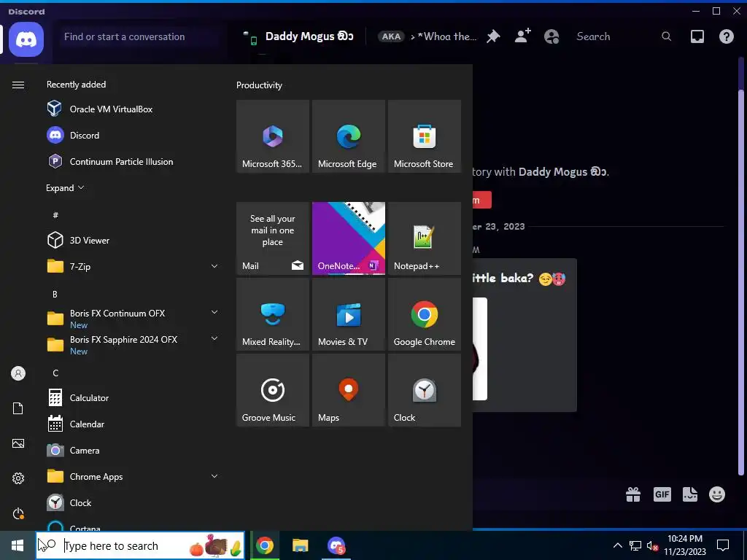Open Settings gear in Start sidebar

pyautogui.click(x=18, y=478)
